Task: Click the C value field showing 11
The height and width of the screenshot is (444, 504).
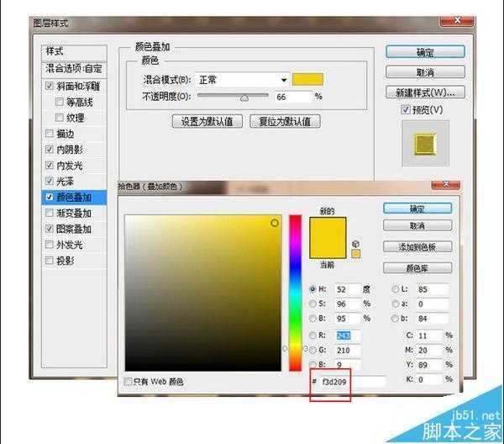Action: point(430,336)
